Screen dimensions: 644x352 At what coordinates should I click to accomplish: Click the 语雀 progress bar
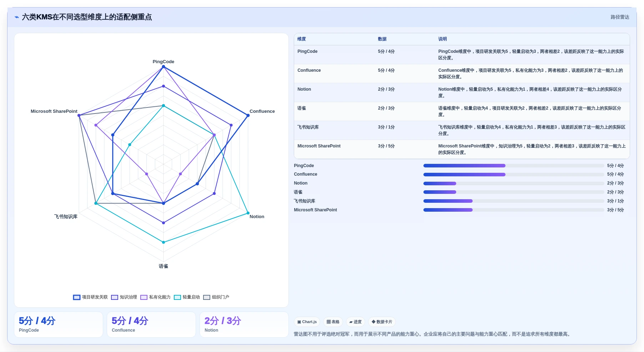click(x=514, y=192)
